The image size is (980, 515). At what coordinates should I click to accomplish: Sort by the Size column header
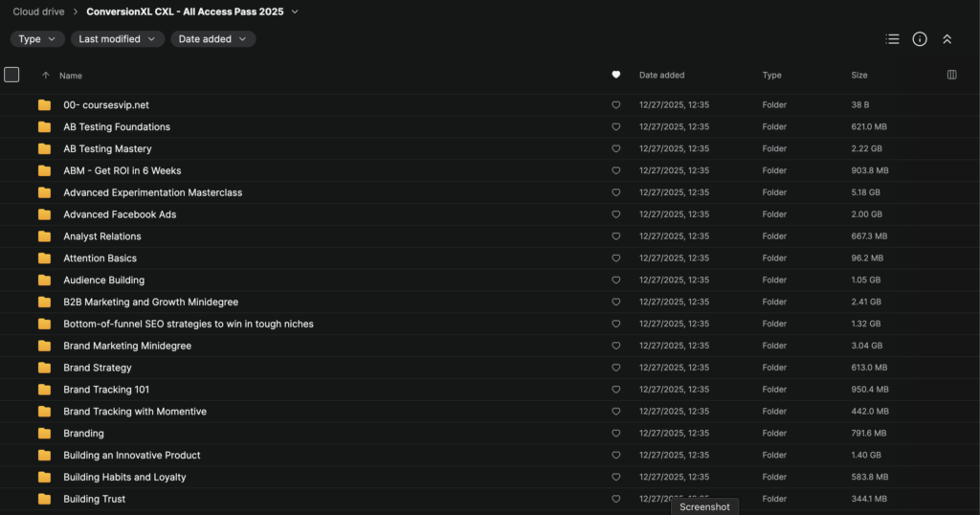859,75
